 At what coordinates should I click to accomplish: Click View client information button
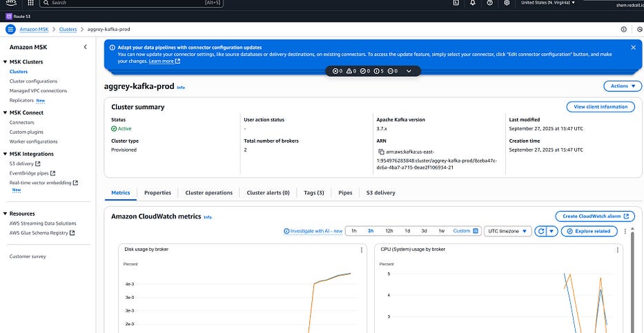click(600, 107)
